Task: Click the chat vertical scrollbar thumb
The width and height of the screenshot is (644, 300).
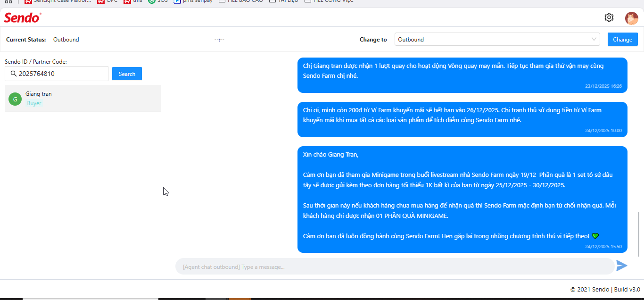Action: point(639,234)
